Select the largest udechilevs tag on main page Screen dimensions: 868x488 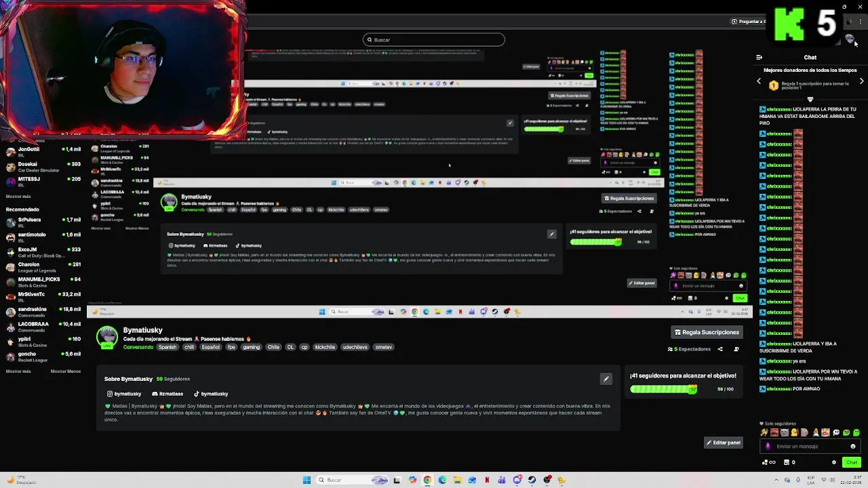[x=355, y=347]
